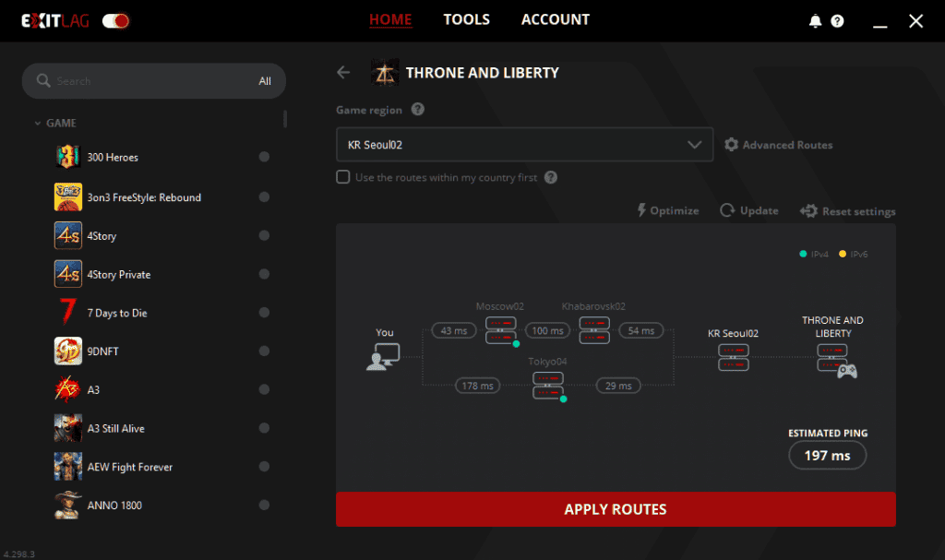This screenshot has width=945, height=560.
Task: Select the Khabarovsk02 server node
Action: point(594,330)
